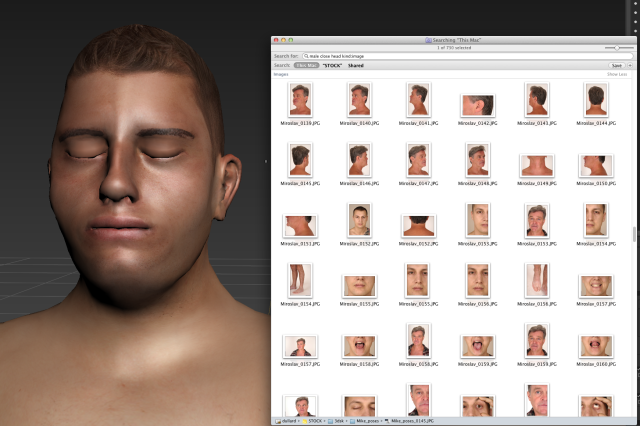Select the "STOCK" search scope

tap(332, 65)
